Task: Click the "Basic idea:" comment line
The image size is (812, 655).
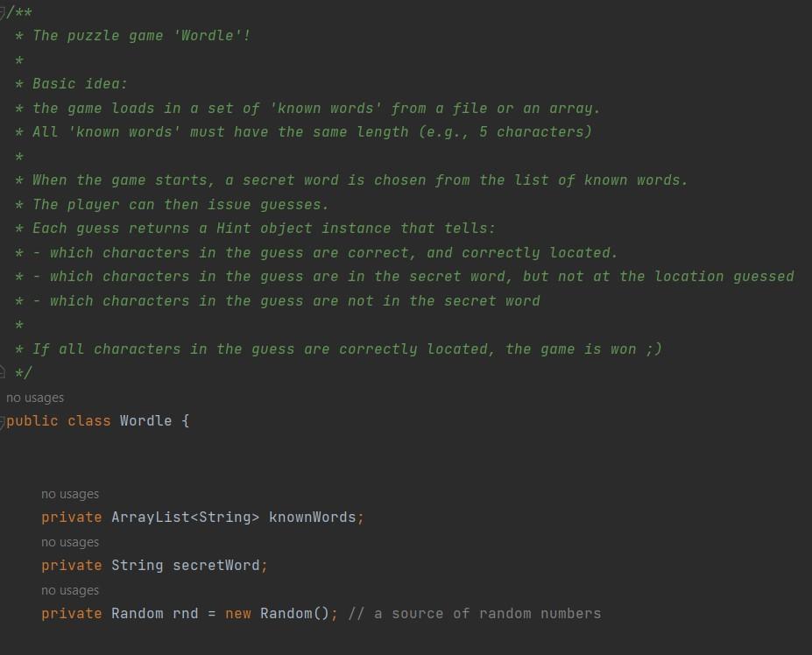Action: click(80, 84)
